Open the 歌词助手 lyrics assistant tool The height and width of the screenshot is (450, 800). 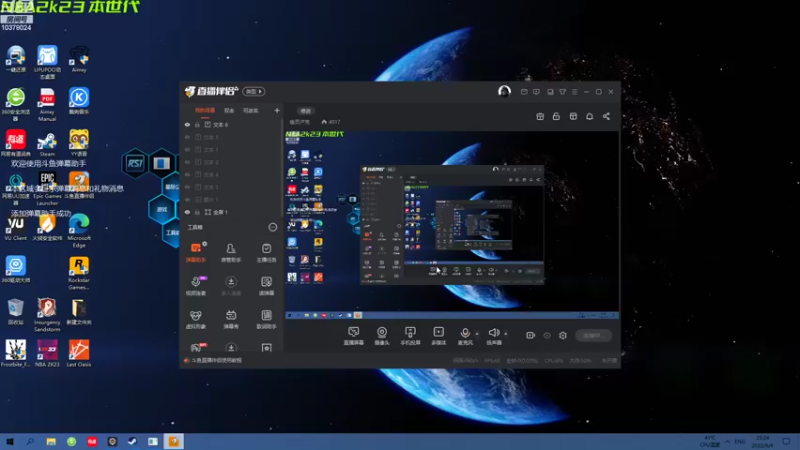266,319
